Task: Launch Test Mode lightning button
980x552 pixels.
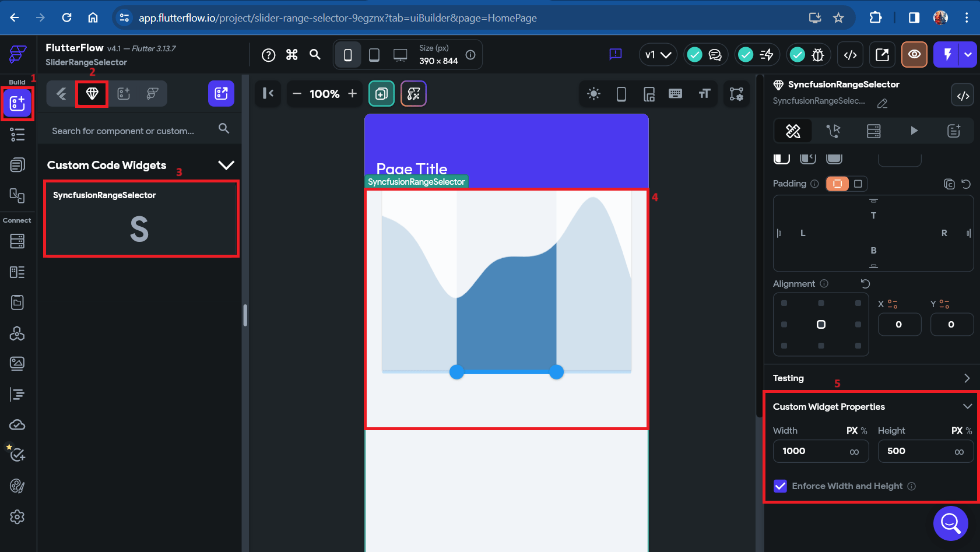Action: coord(948,55)
